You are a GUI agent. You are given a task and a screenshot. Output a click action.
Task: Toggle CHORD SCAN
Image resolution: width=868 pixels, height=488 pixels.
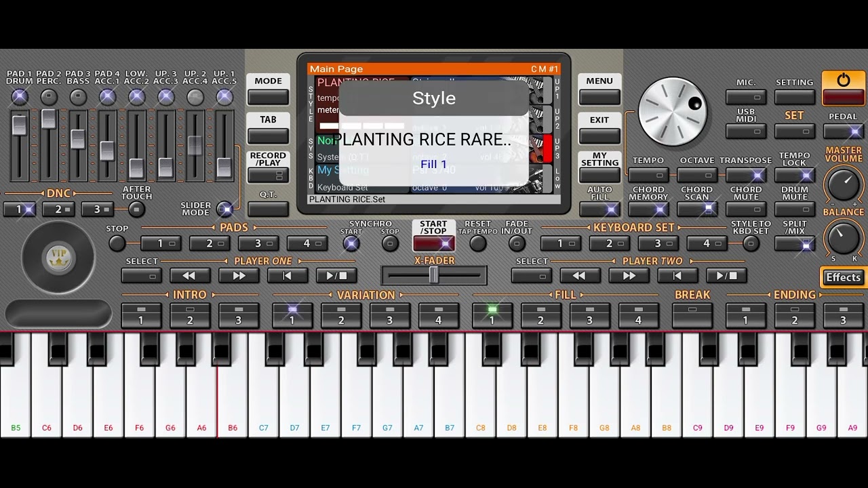click(697, 209)
